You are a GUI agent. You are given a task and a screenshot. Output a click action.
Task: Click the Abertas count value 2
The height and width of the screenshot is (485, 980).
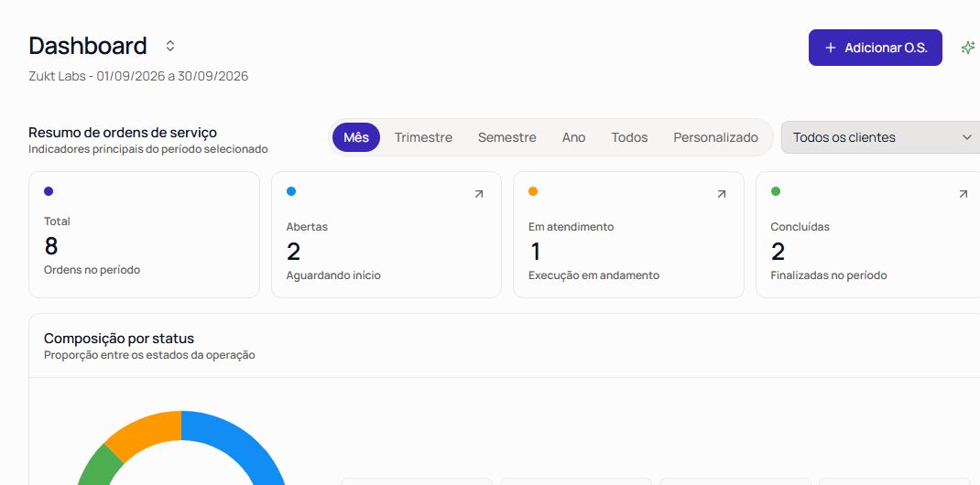(294, 252)
